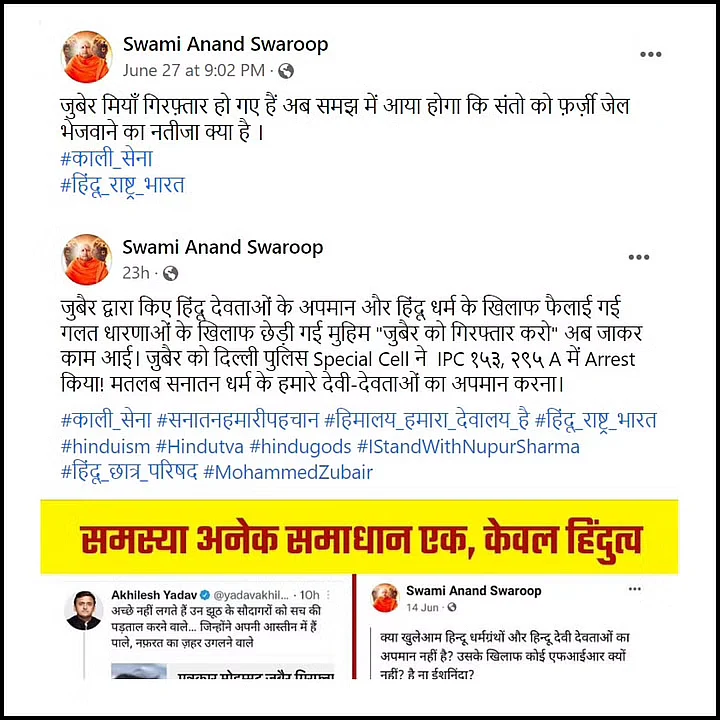Click the @yadavakhil... Twitter handle
Viewport: 720px width, 720px height.
(x=251, y=595)
